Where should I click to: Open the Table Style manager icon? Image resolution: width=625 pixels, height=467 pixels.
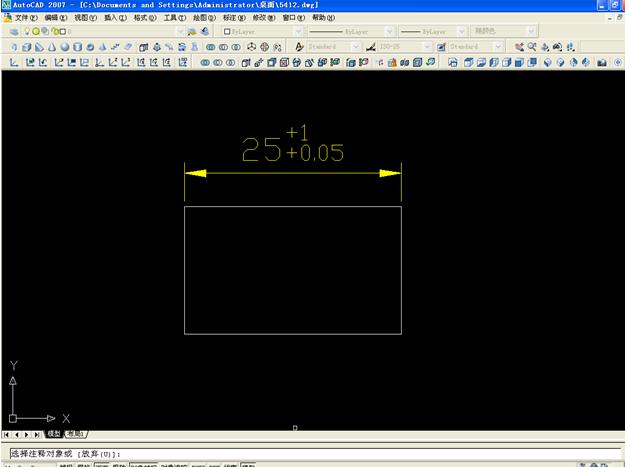(x=441, y=47)
